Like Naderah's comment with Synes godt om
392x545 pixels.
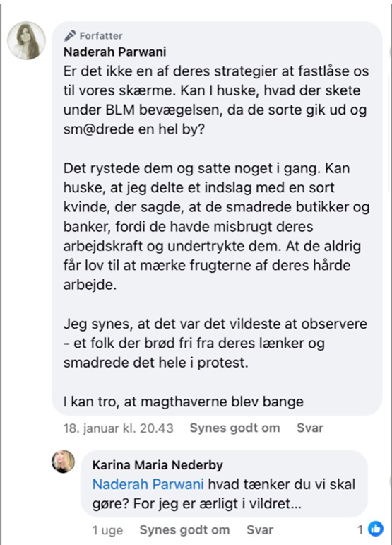tap(234, 428)
